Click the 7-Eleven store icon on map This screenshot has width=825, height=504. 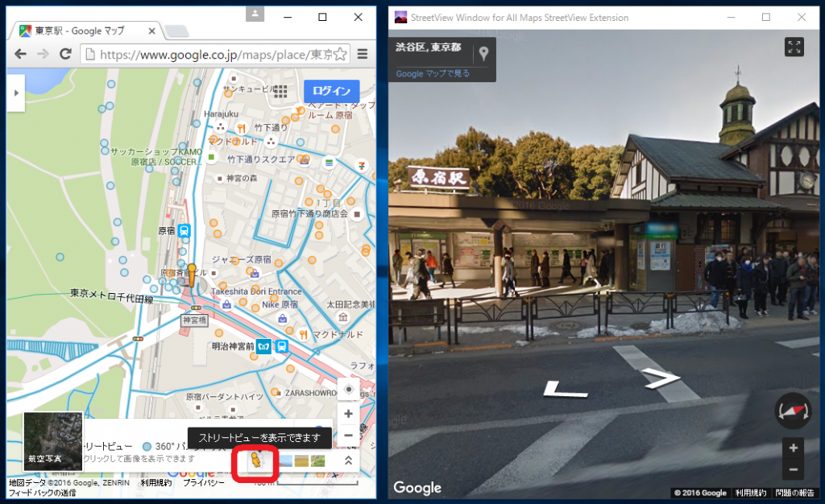pyautogui.click(x=362, y=165)
